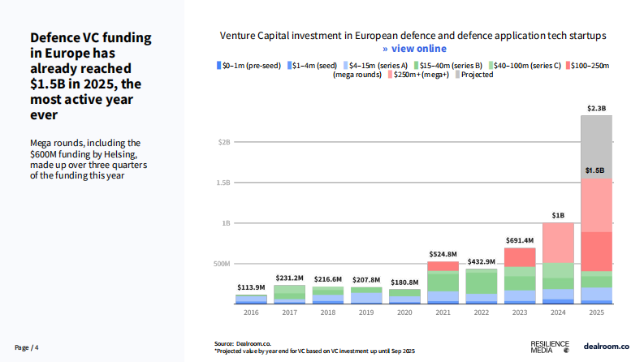
Task: Click the chart title text
Action: pyautogui.click(x=413, y=37)
